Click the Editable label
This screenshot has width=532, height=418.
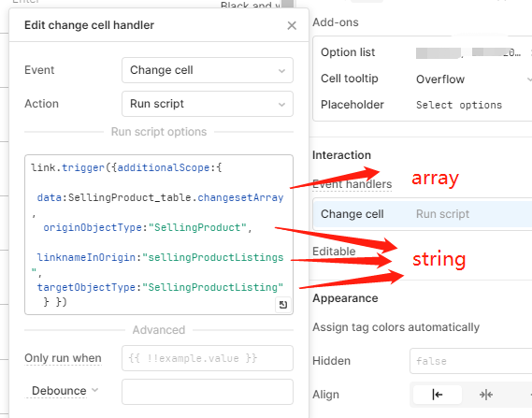click(334, 252)
